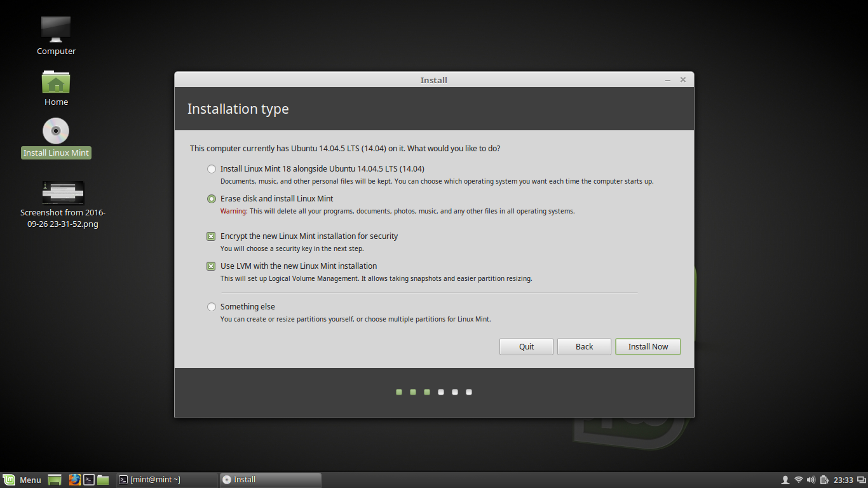Click Install Now

648,346
